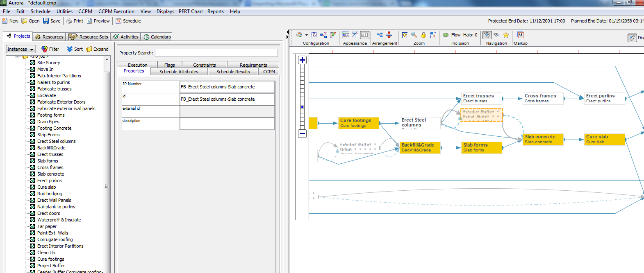Click the lock icon in Zoom group
Screen dimensions: 644x273
[x=423, y=35]
